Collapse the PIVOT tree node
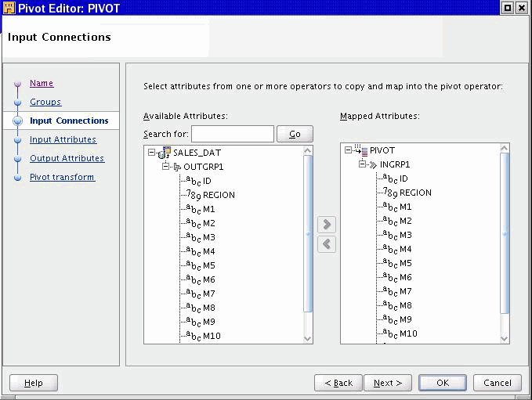 pyautogui.click(x=349, y=150)
